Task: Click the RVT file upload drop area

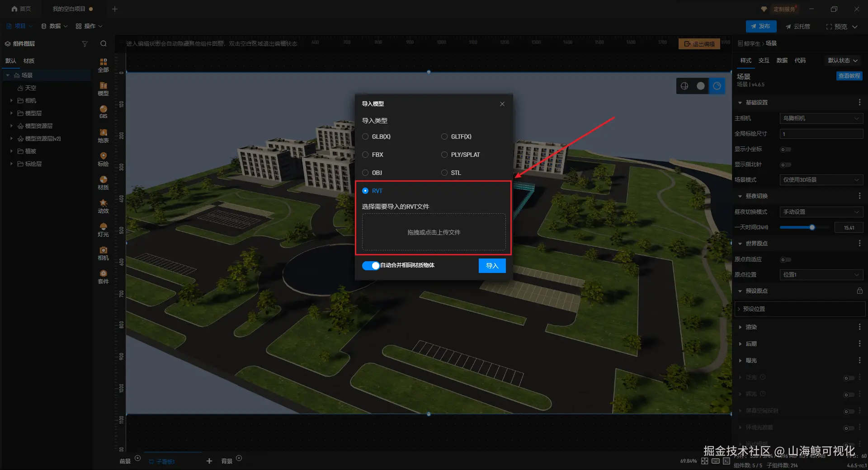Action: [434, 232]
